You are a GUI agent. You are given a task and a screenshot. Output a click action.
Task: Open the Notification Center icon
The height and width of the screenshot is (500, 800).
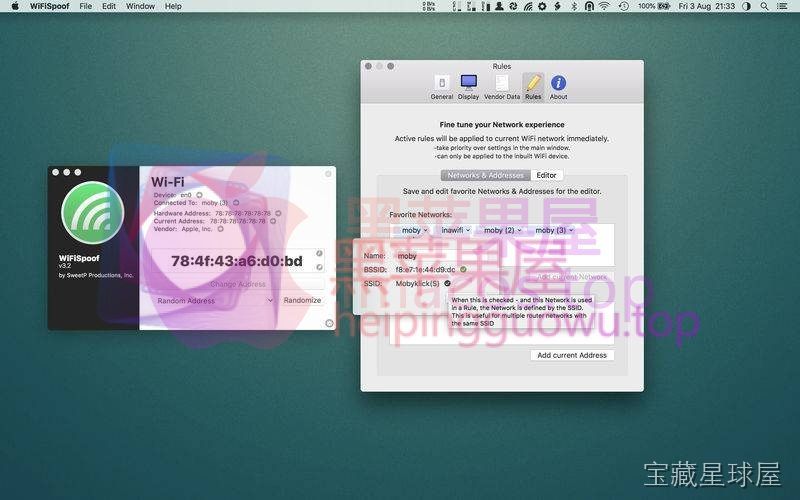tap(782, 6)
